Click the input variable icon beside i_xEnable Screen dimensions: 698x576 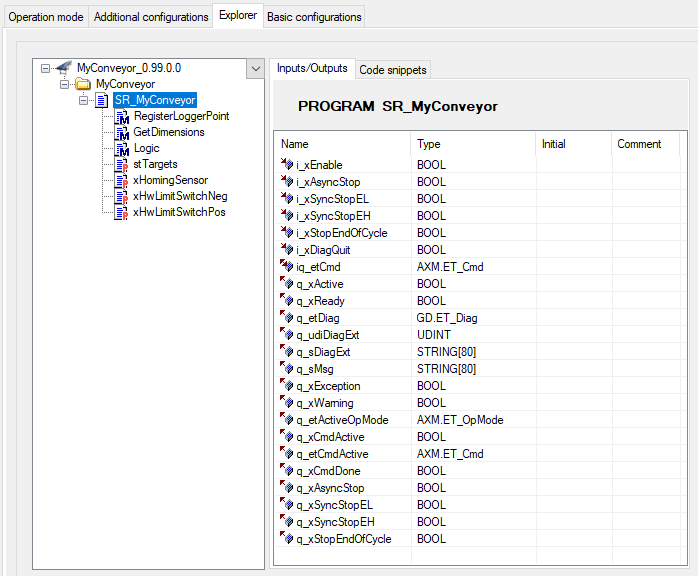point(287,164)
